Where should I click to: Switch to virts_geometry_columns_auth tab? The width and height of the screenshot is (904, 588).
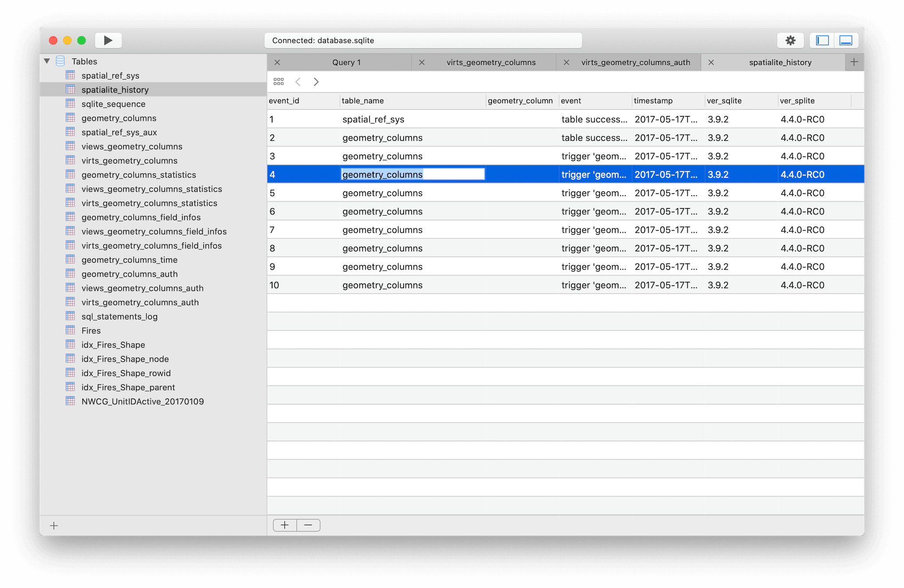tap(635, 62)
